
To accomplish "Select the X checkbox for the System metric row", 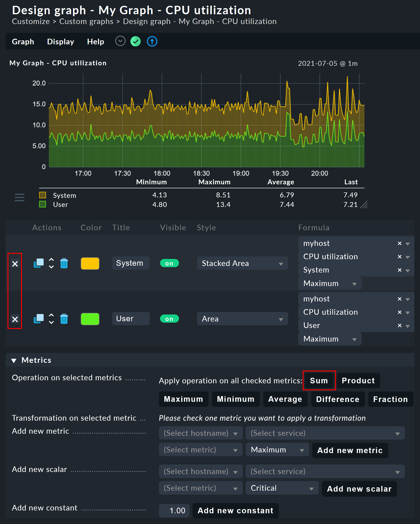I will (x=15, y=264).
